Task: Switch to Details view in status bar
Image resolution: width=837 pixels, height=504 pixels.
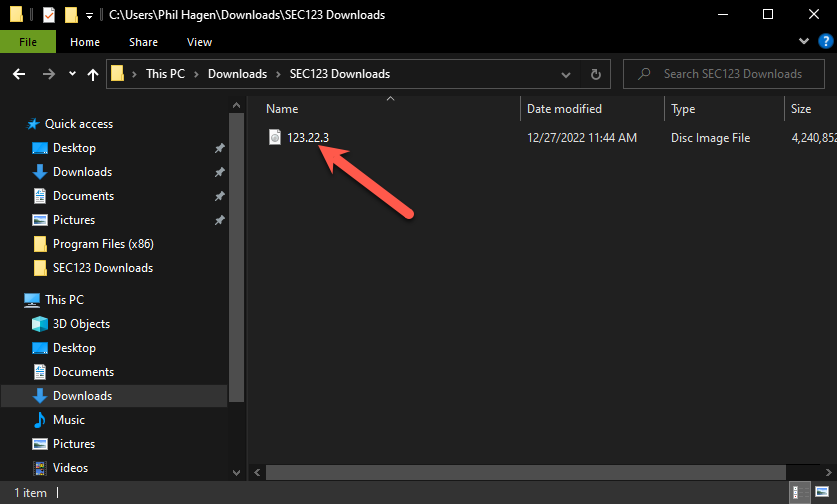Action: click(x=799, y=492)
